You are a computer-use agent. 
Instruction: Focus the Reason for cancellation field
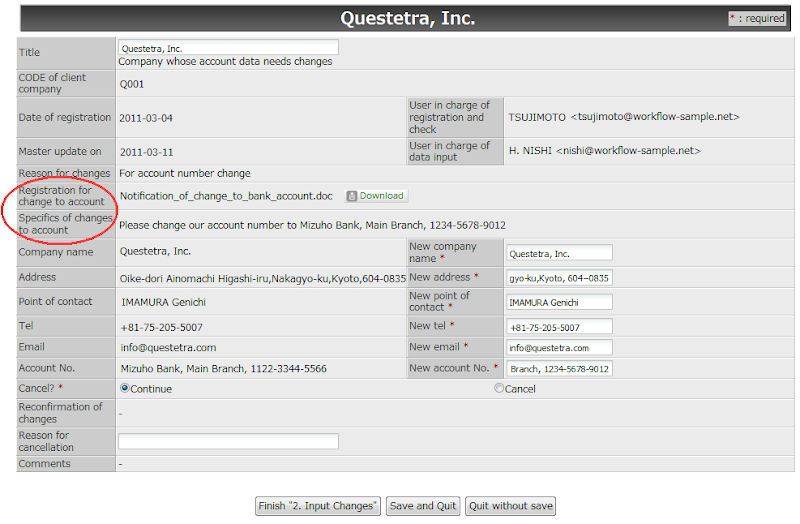click(229, 441)
